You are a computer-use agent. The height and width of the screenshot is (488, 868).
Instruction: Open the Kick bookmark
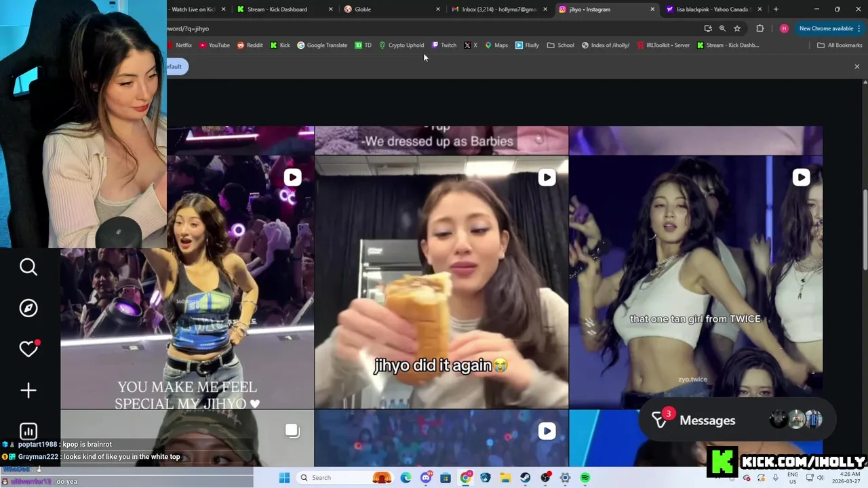coord(280,45)
